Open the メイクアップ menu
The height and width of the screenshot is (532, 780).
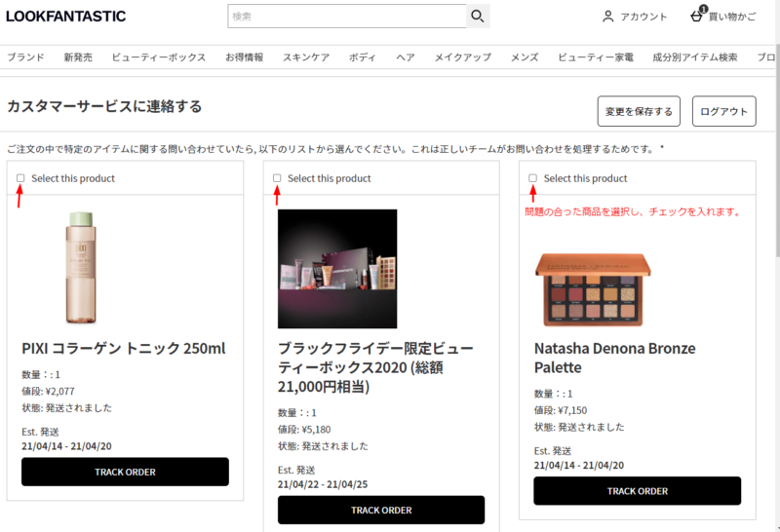462,57
